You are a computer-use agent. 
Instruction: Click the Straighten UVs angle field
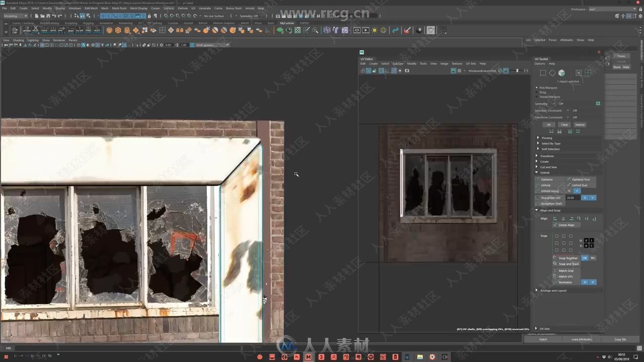573,198
